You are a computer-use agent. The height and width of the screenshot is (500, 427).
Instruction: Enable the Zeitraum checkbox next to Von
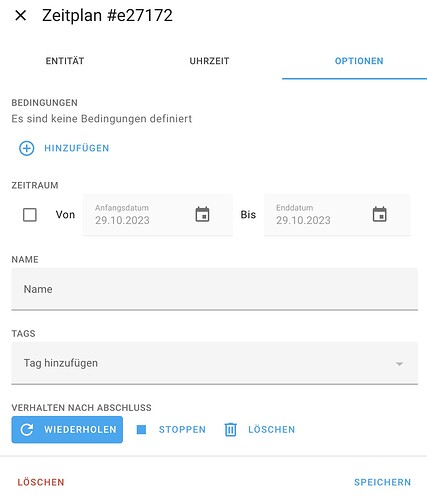30,215
